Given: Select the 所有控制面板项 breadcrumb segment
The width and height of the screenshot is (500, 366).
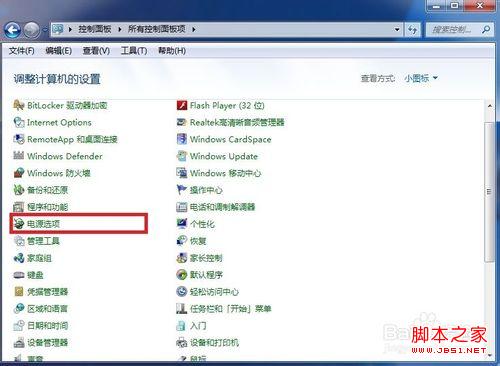Looking at the screenshot, I should [x=157, y=29].
